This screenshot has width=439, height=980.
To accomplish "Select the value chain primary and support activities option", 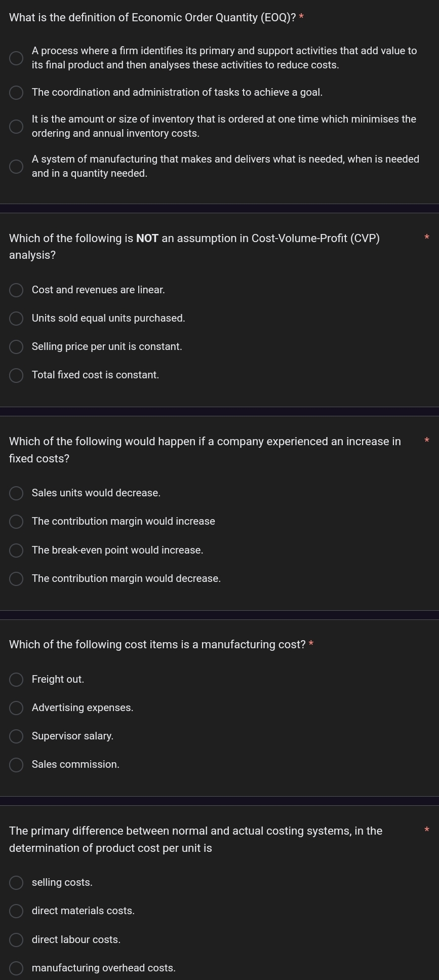I will (x=16, y=58).
